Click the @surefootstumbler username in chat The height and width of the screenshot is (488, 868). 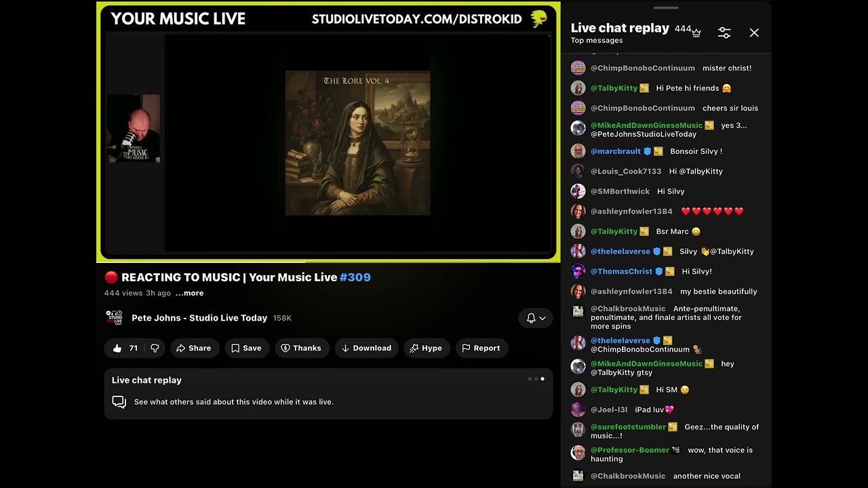[629, 427]
